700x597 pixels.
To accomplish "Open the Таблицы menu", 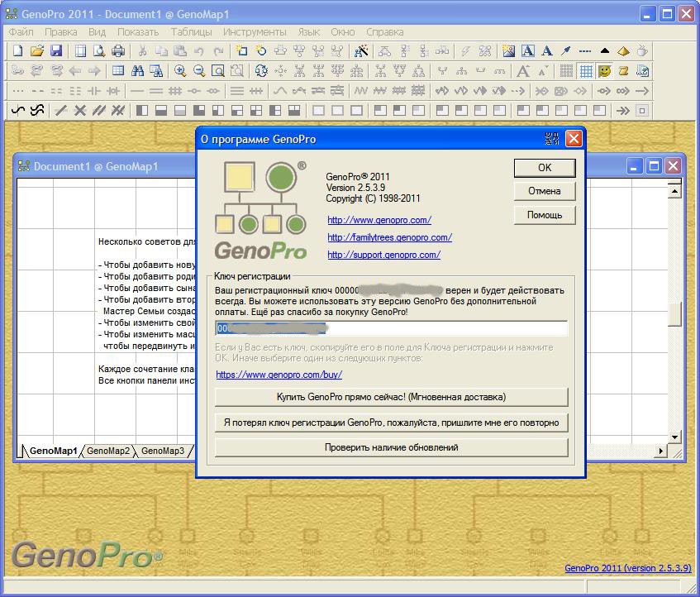I will [x=191, y=32].
